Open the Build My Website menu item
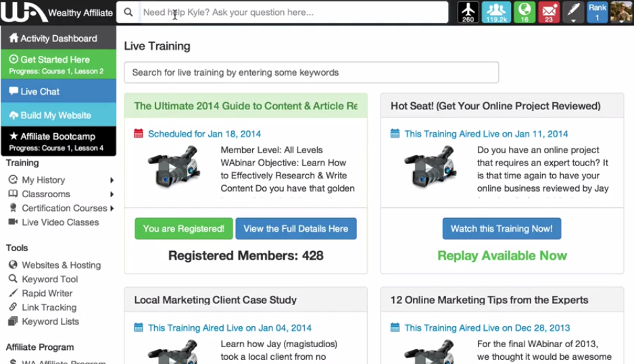The image size is (634, 364). pos(59,115)
